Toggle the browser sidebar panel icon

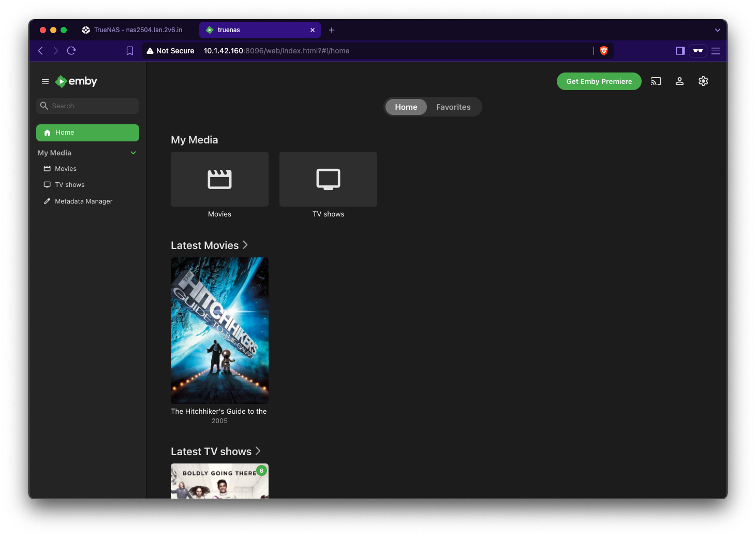pyautogui.click(x=680, y=51)
